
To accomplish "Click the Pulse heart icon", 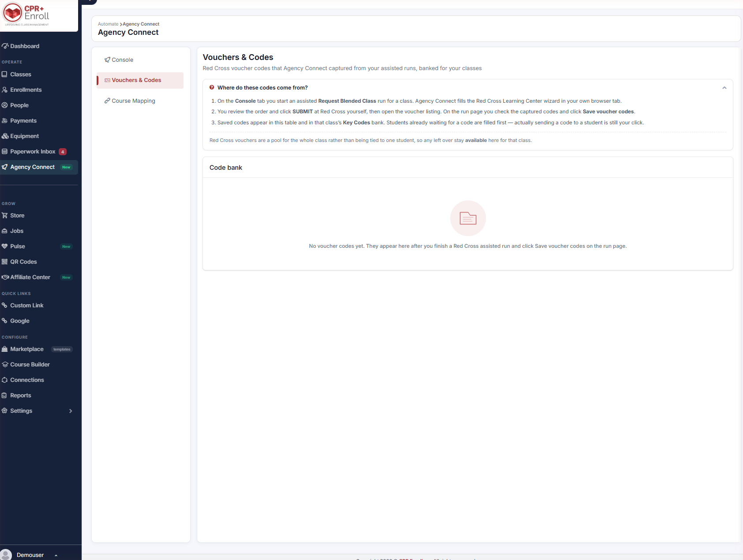I will (x=4, y=246).
